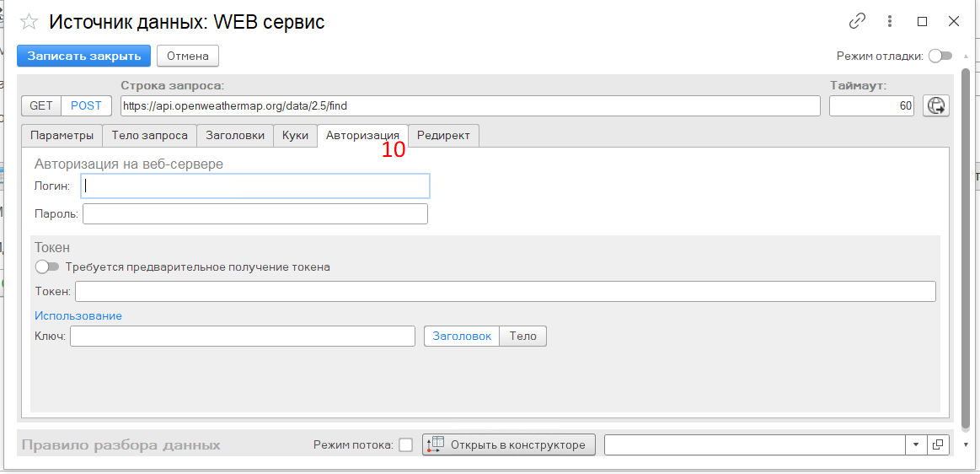Select the GET request method
This screenshot has width=980, height=474.
click(41, 105)
